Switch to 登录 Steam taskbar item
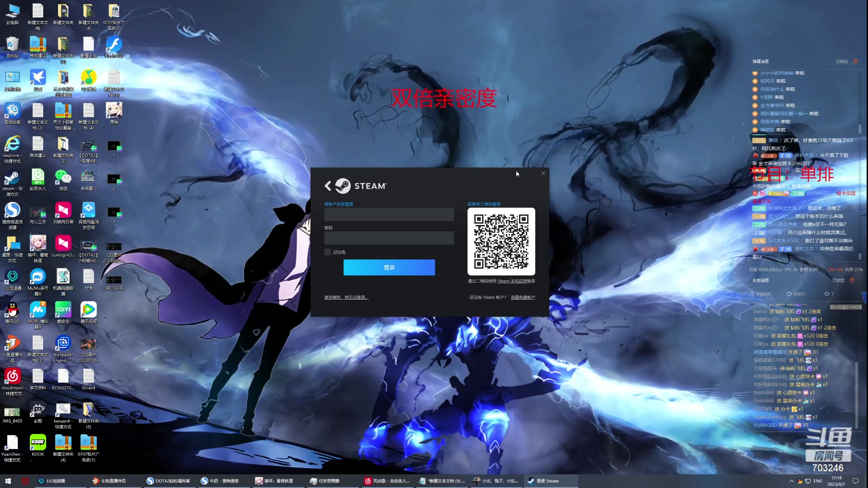868x488 pixels. [x=551, y=481]
